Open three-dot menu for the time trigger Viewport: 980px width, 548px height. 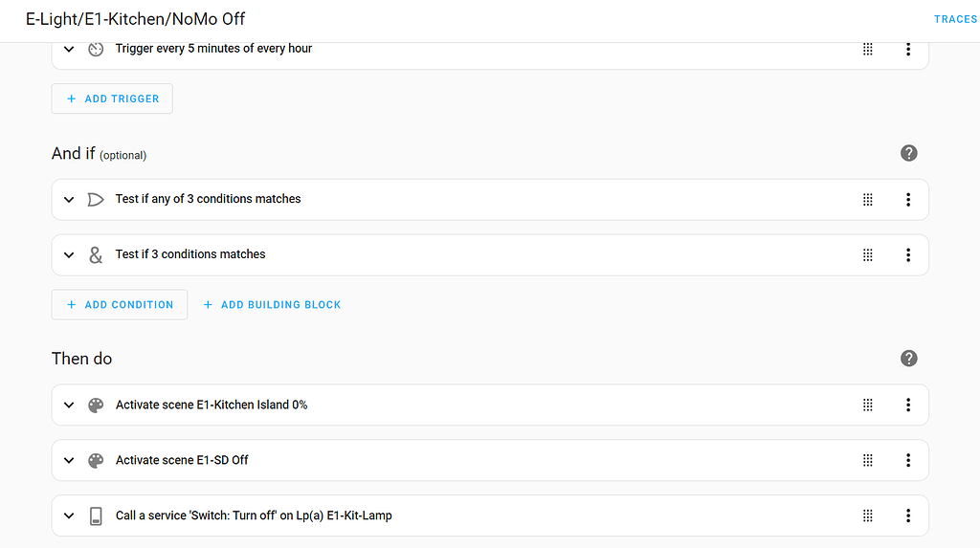[x=908, y=49]
